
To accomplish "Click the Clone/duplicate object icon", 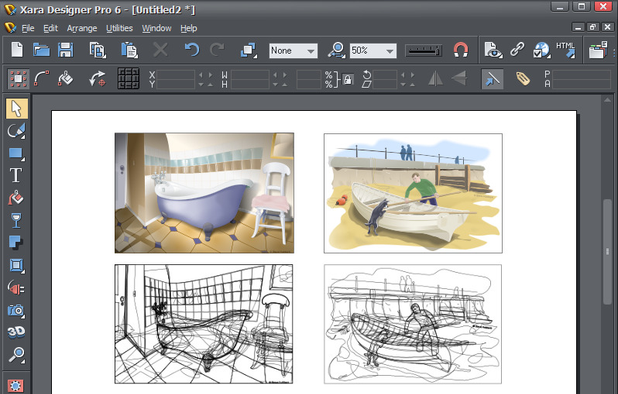I will click(249, 50).
